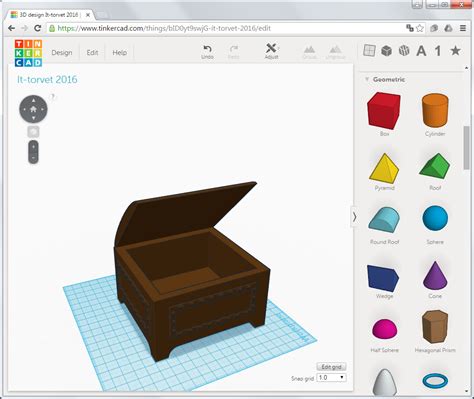Click the Redo button
Viewport: 474px width, 399px height.
[234, 52]
